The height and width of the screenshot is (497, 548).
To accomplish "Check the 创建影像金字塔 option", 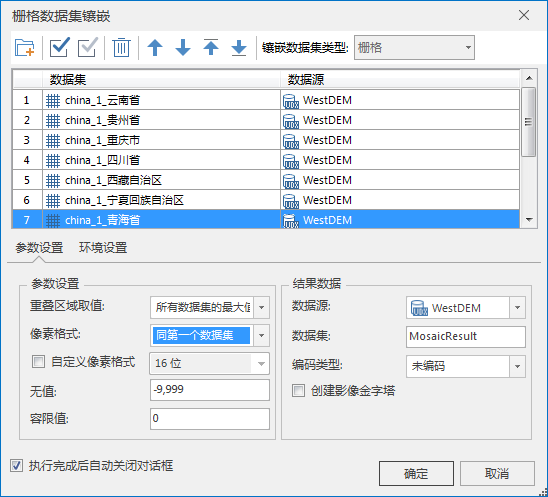I will point(298,390).
